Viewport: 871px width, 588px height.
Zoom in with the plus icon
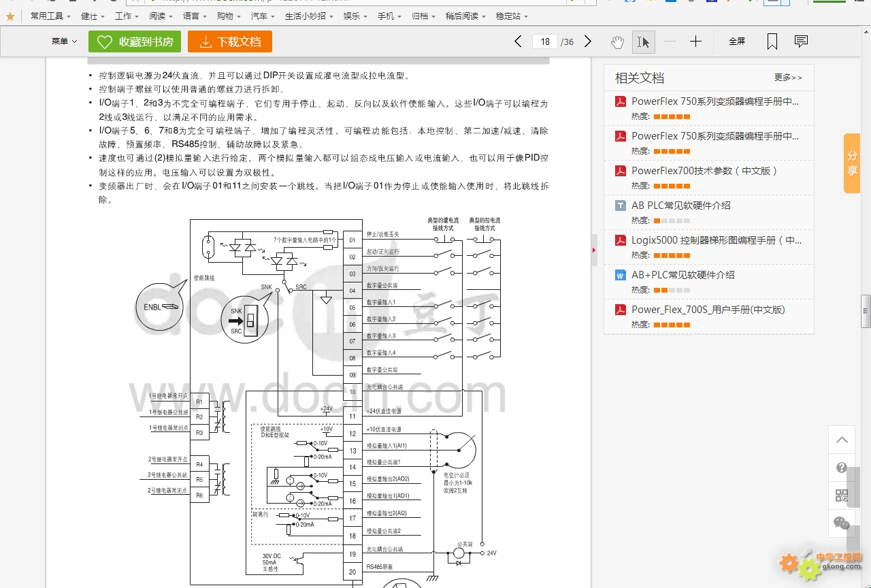(695, 42)
